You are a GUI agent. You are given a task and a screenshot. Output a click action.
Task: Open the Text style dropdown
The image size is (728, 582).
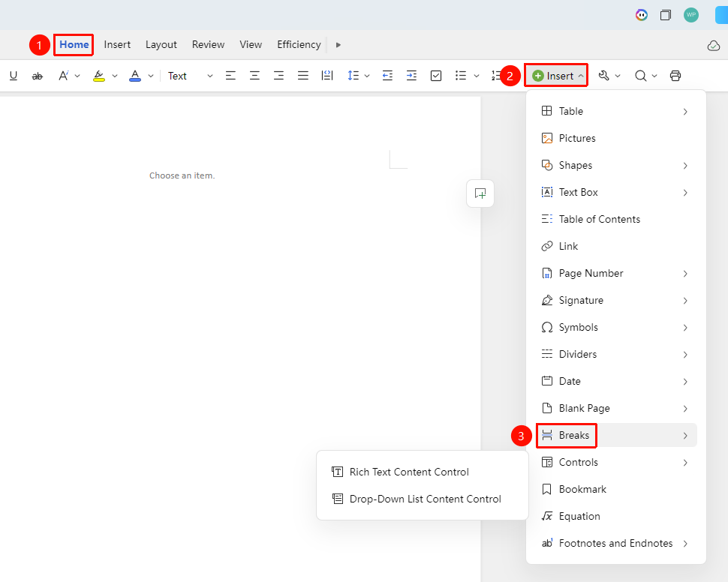[x=191, y=76]
